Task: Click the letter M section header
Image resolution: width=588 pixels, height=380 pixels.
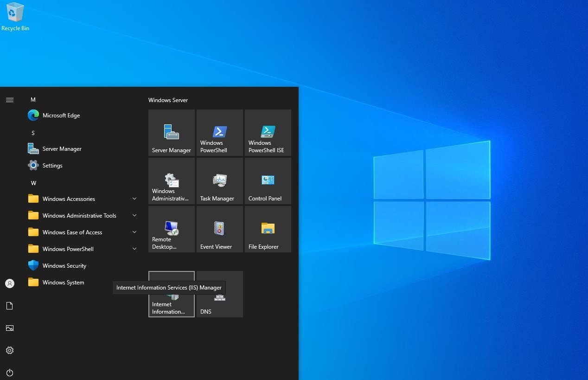Action: (33, 100)
